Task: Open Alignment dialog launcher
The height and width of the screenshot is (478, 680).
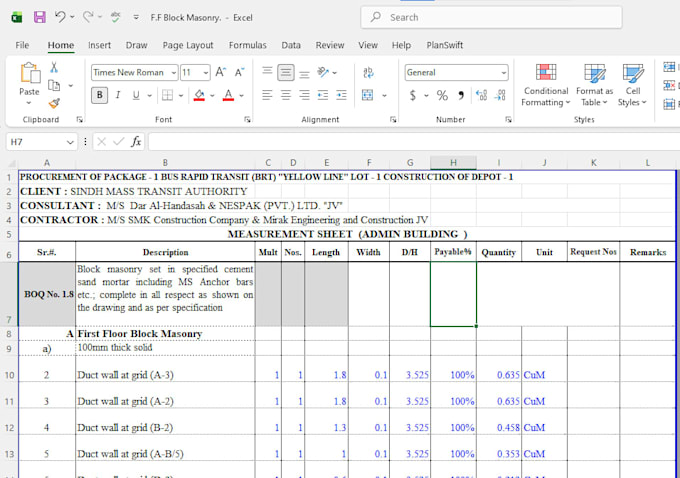Action: pos(393,119)
